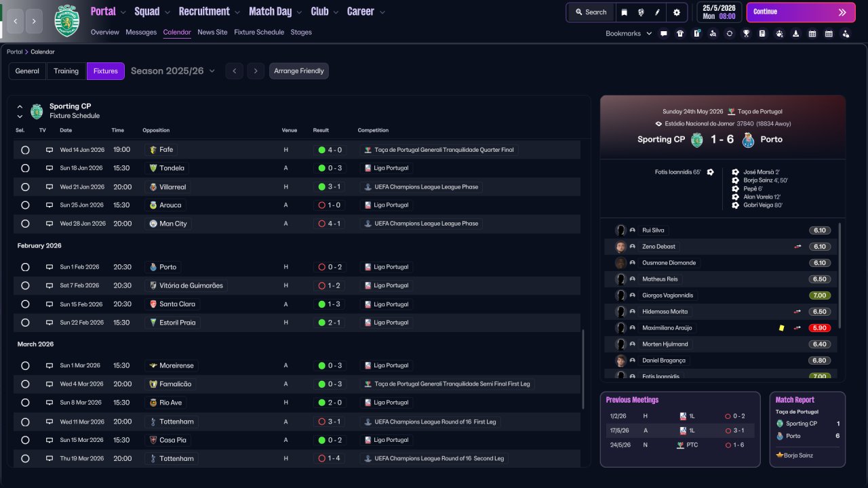Screen dimensions: 868x488
Task: Click the Moreirense club crest
Action: point(153,366)
